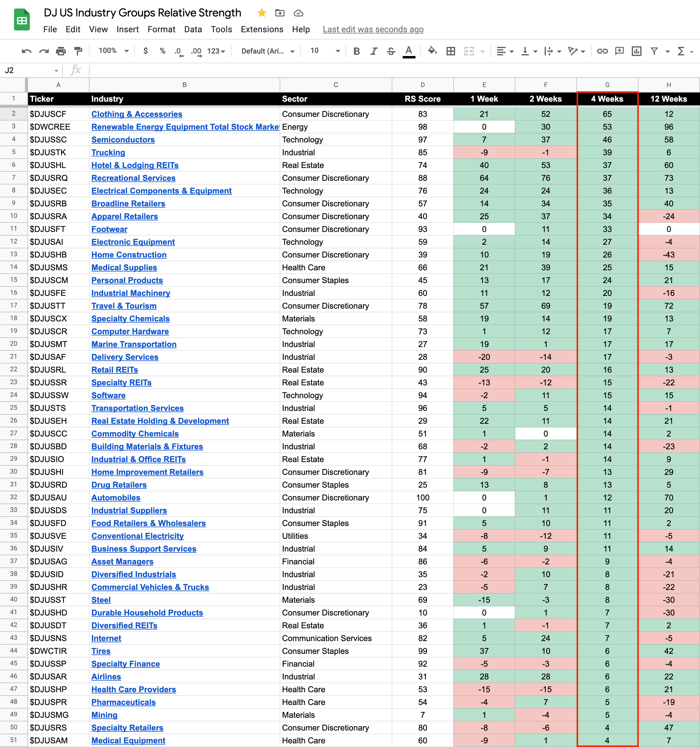Toggle strikethrough formatting
Image resolution: width=700 pixels, height=747 pixels.
tap(391, 51)
